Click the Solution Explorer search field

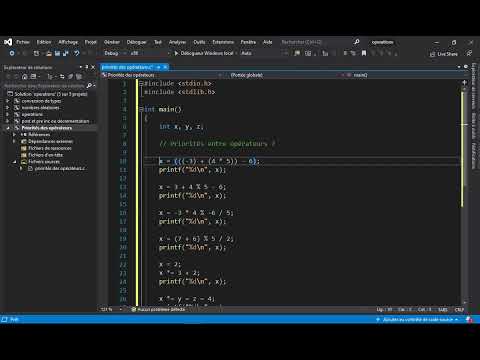(44, 86)
